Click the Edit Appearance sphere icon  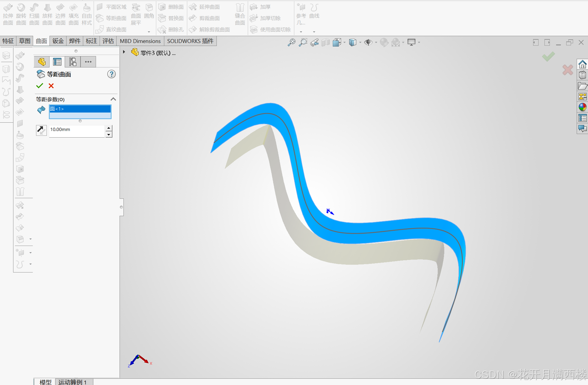(x=384, y=42)
